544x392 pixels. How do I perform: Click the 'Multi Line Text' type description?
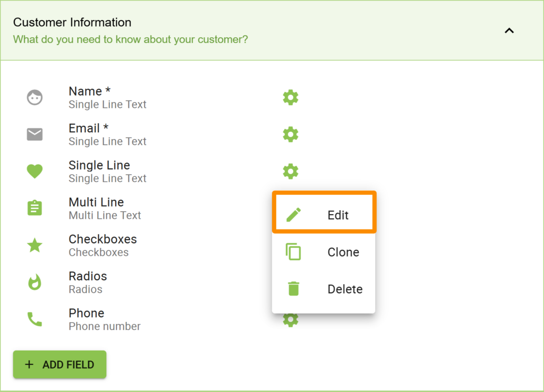(105, 215)
